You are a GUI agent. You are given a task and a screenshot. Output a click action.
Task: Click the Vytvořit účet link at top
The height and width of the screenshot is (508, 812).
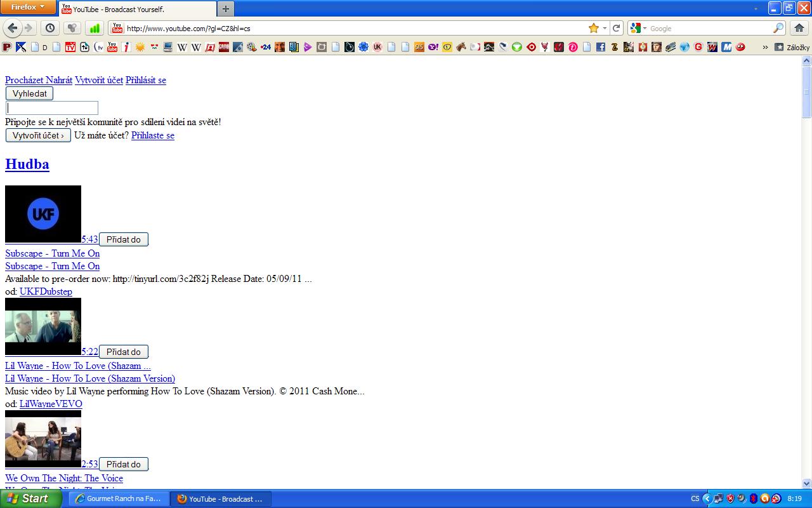coord(99,80)
